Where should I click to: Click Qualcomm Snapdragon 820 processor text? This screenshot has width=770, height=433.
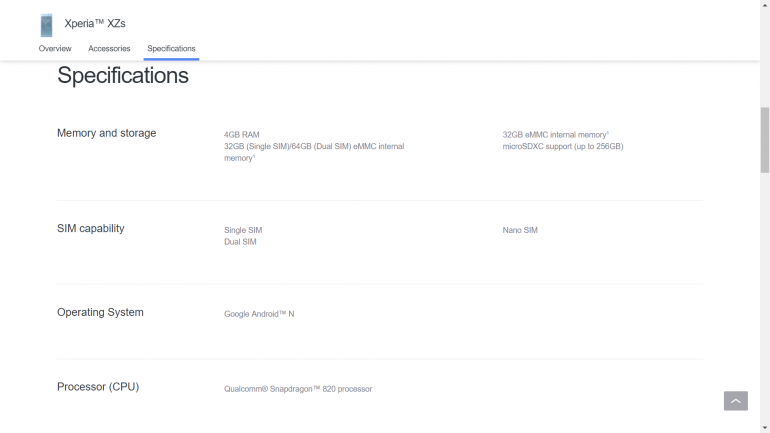tap(298, 389)
